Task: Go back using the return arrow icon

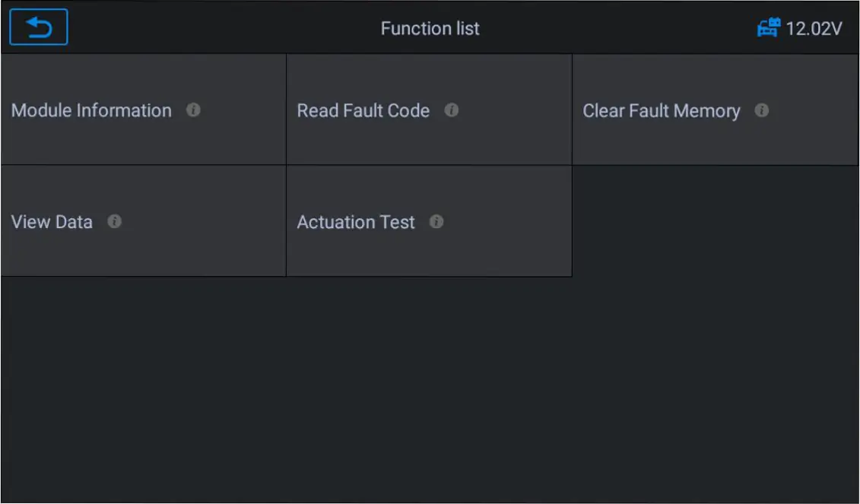Action: 38,27
